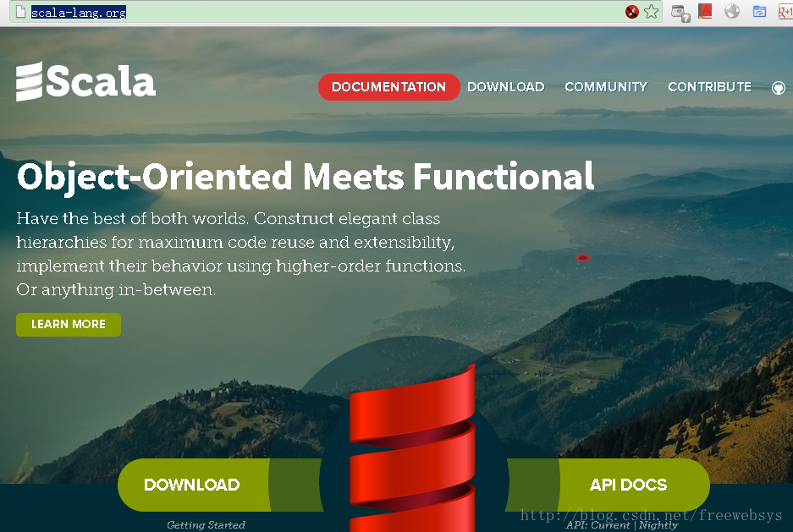Open the DOCUMENTATION nav item
This screenshot has width=793, height=532.
point(388,87)
